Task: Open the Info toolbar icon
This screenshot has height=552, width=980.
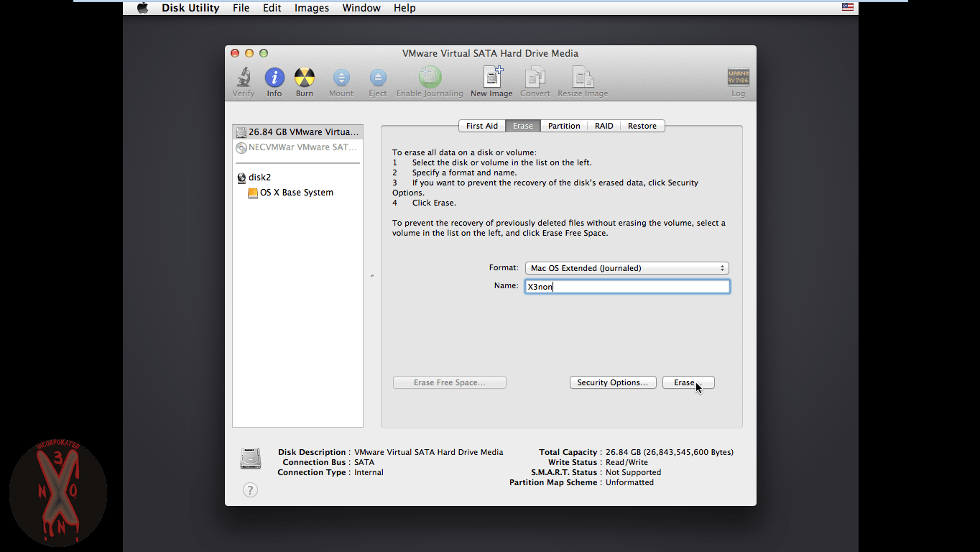Action: coord(274,78)
